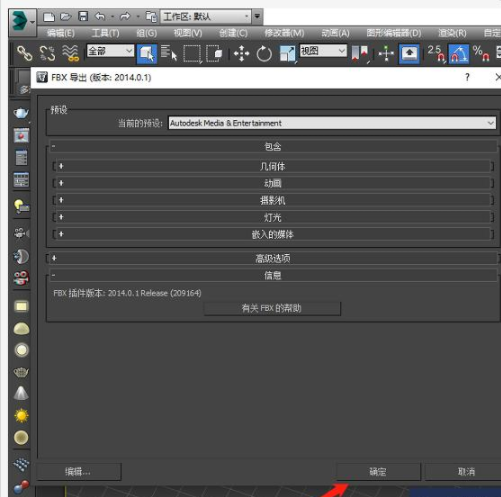The height and width of the screenshot is (497, 501).
Task: Open the 渲染(R) menu
Action: [452, 33]
